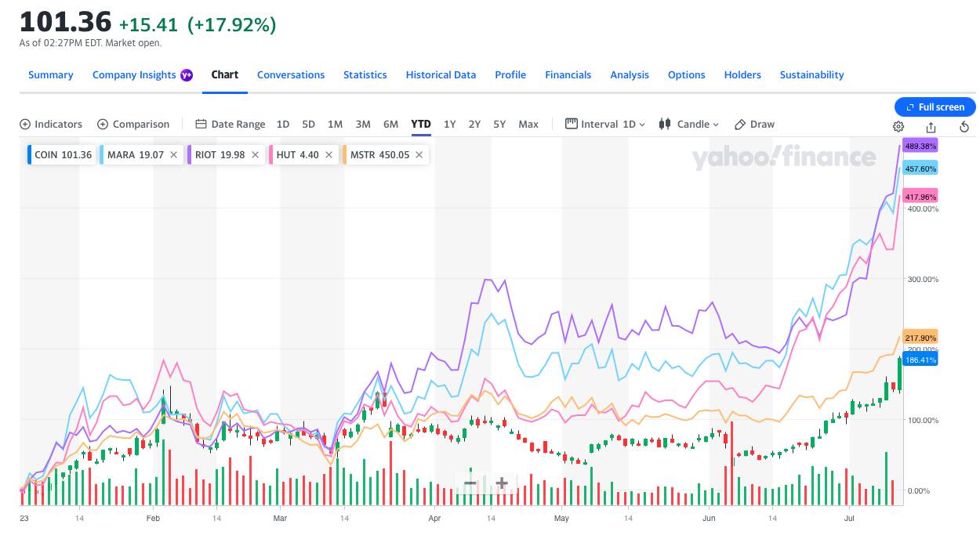The width and height of the screenshot is (980, 539).
Task: Go to the Sustainability tab
Action: [x=811, y=75]
